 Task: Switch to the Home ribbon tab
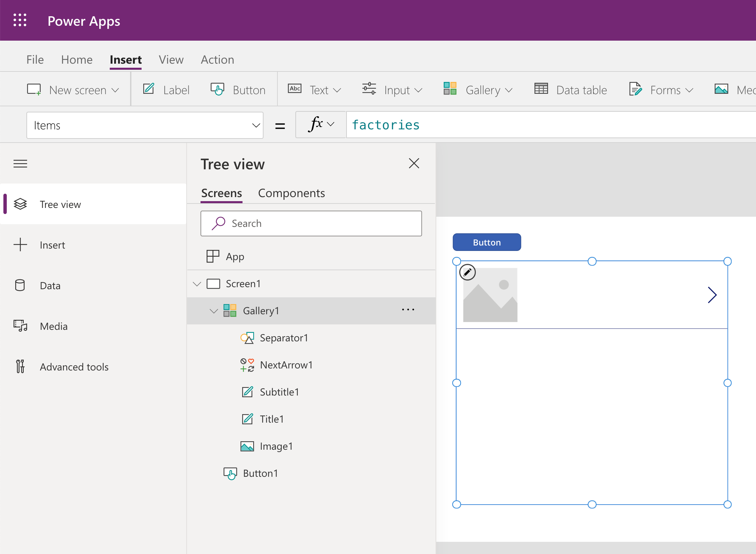[77, 60]
